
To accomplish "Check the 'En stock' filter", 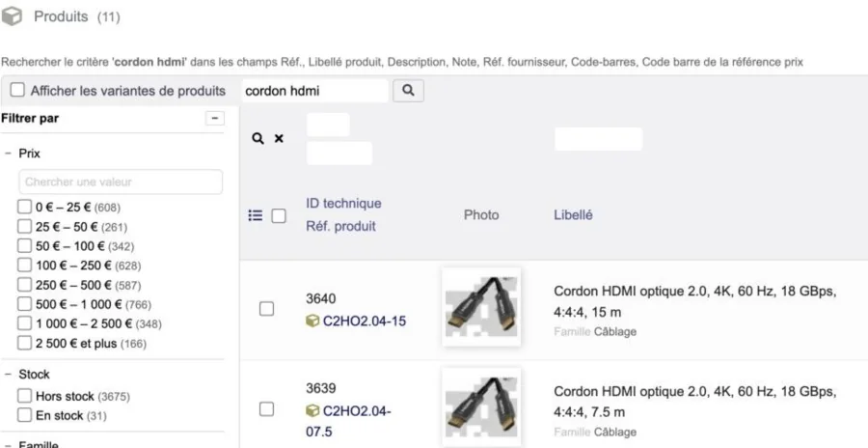I will click(x=24, y=415).
